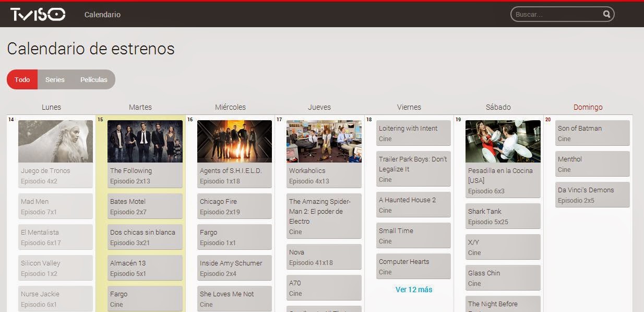Open Mad Men Episodio 7x1 card
Image resolution: width=644 pixels, height=312 pixels.
[x=55, y=206]
